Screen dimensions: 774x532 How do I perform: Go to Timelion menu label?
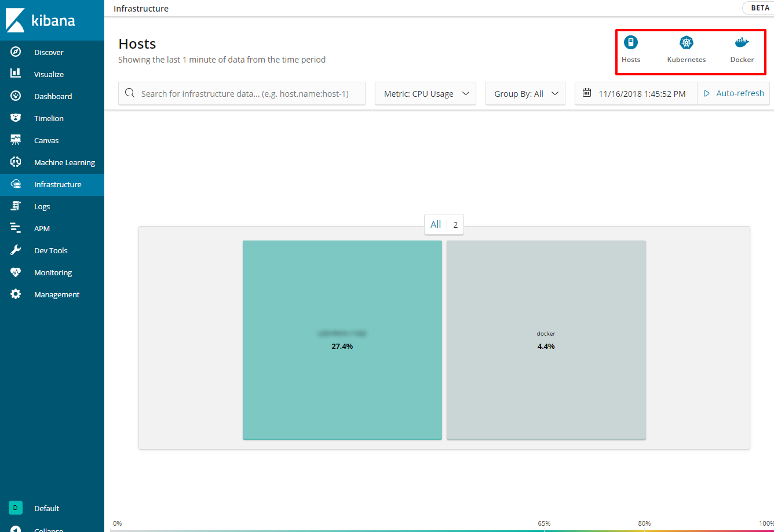click(x=49, y=118)
